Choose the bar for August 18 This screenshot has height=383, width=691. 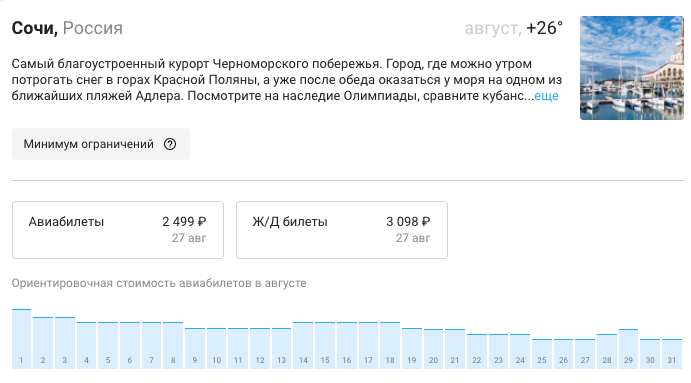click(390, 345)
